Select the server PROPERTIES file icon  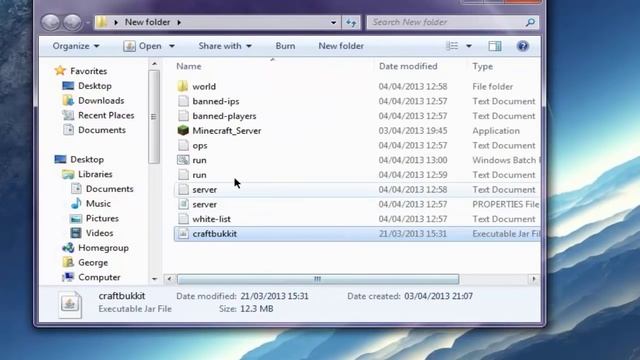pyautogui.click(x=183, y=204)
